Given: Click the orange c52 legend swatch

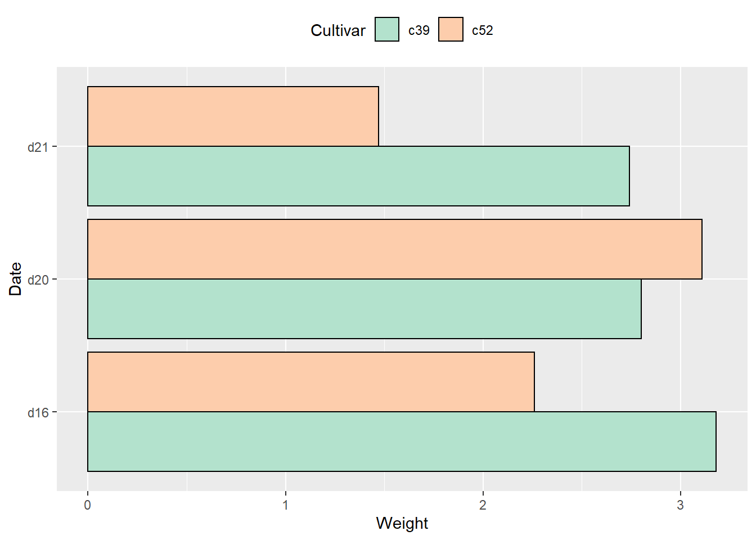Looking at the screenshot, I should coord(451,30).
